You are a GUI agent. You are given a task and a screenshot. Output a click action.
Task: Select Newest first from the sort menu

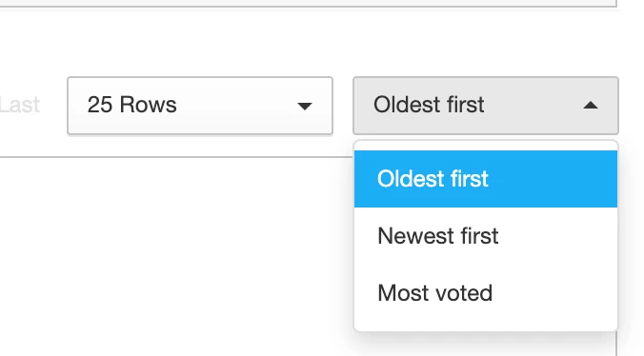click(x=486, y=236)
